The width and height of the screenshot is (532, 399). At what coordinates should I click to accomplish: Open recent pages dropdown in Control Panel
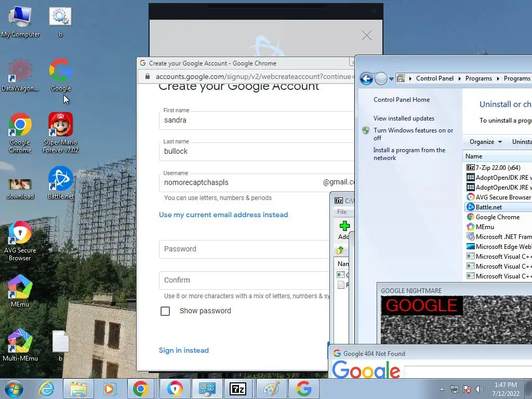[x=391, y=79]
